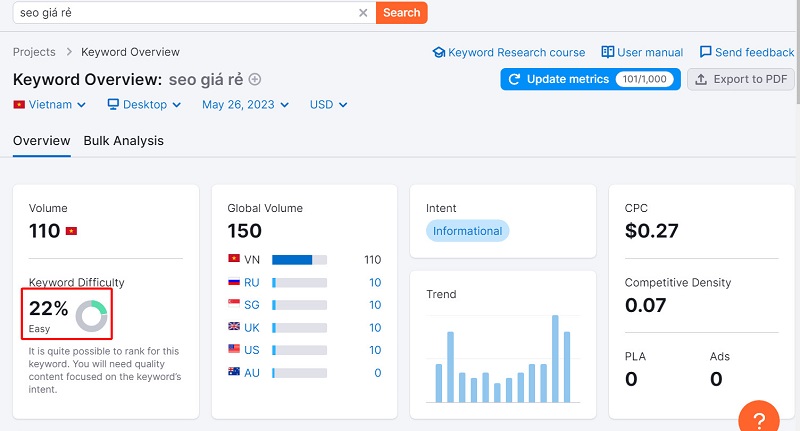Click the Australia flag icon
Image resolution: width=800 pixels, height=431 pixels.
pyautogui.click(x=234, y=371)
